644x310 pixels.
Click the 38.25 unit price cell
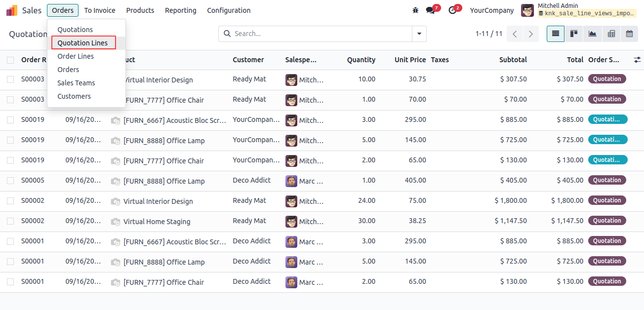[x=417, y=221]
